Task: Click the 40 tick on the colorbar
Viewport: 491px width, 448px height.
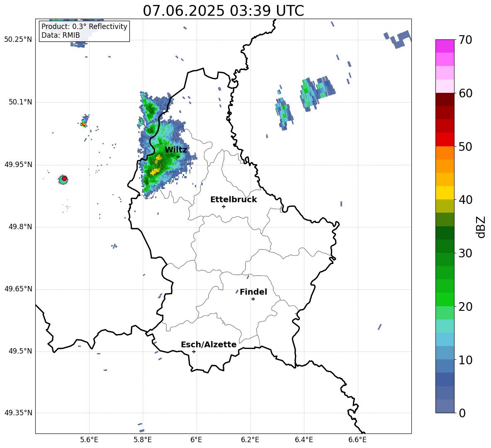Action: (x=465, y=200)
